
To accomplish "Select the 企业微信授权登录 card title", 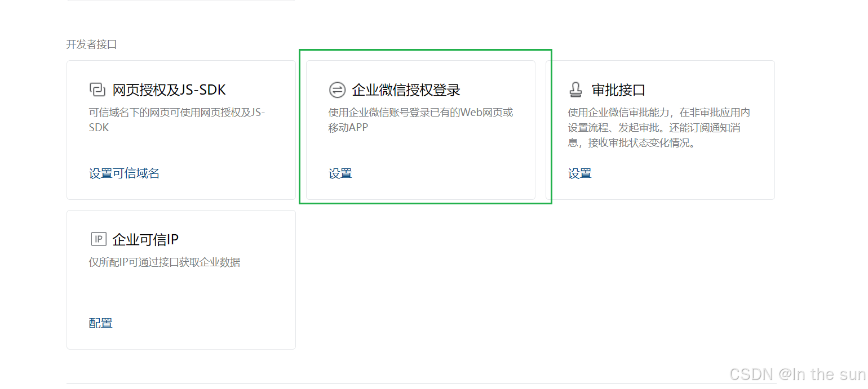I will coord(406,90).
